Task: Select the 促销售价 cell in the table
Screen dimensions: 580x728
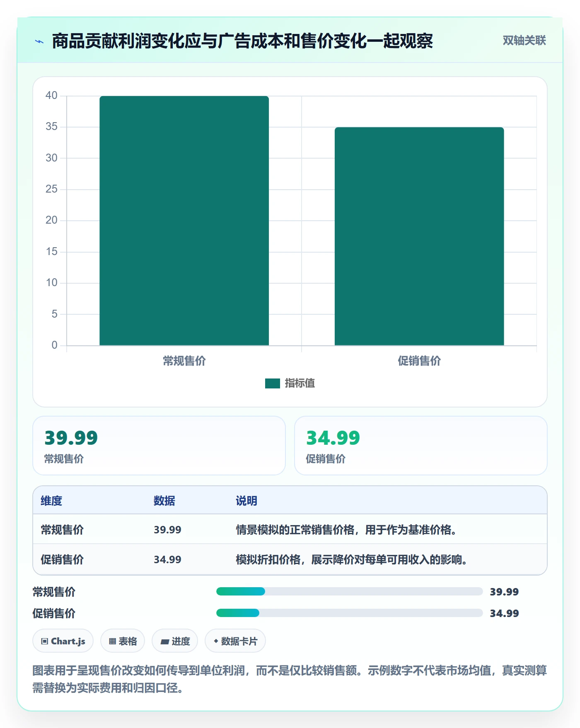Action: [x=62, y=559]
